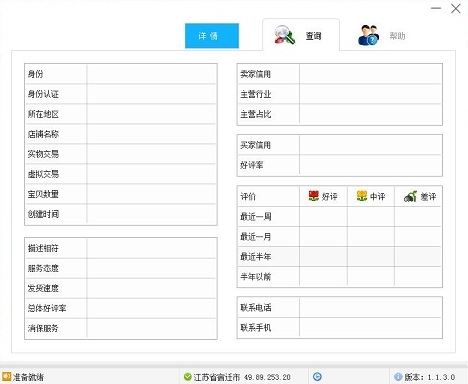Select the 身份认证 value field
The height and width of the screenshot is (384, 468).
(151, 94)
